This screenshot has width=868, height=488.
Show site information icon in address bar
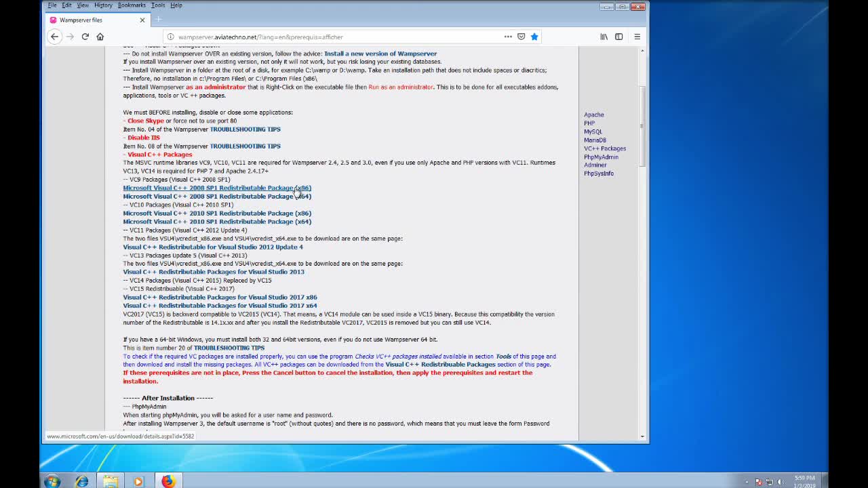point(171,37)
